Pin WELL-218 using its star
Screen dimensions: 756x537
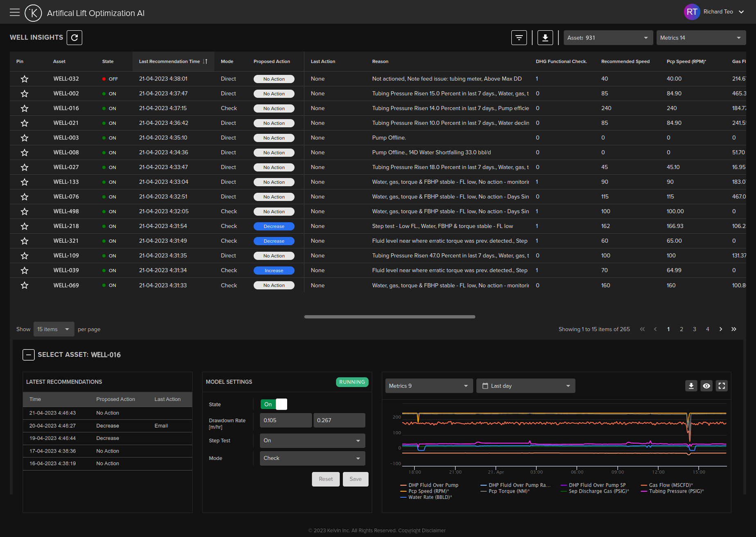(x=25, y=226)
